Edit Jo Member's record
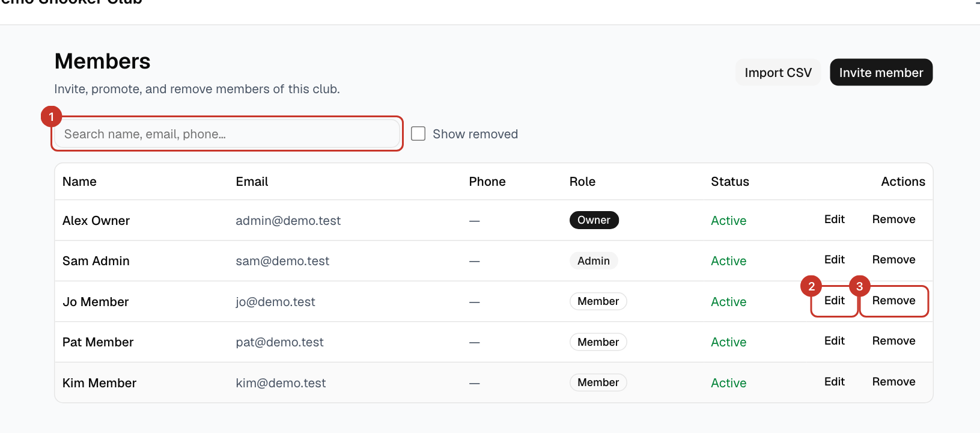 tap(835, 301)
